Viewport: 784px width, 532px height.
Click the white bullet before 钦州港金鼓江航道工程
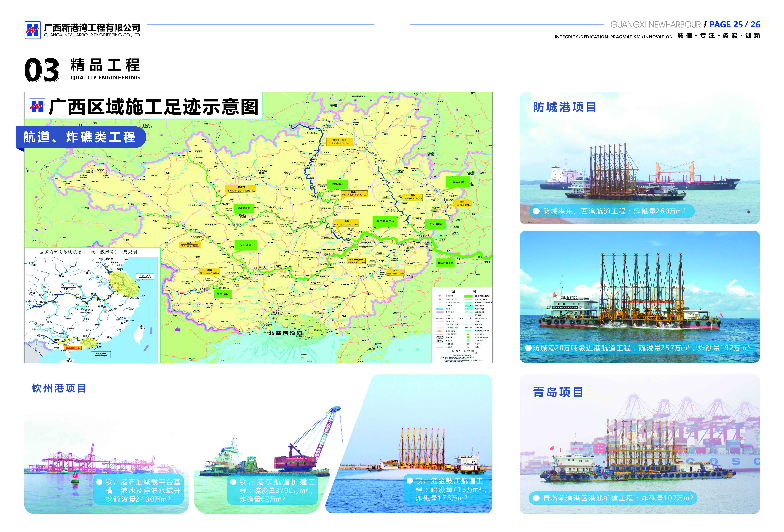[410, 480]
